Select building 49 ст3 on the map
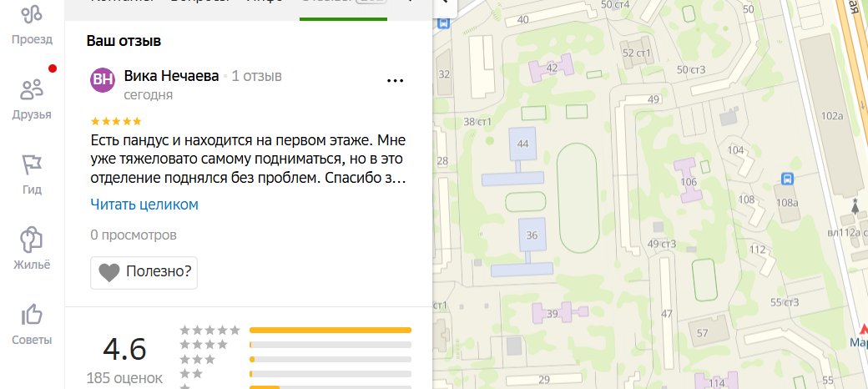 (x=662, y=244)
